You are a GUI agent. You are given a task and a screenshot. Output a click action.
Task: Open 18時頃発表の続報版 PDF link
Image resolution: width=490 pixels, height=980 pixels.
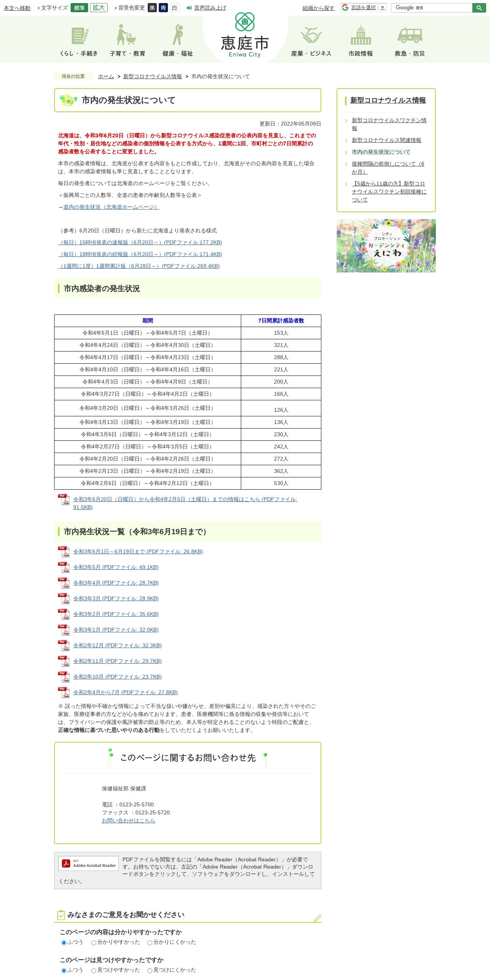point(140,254)
